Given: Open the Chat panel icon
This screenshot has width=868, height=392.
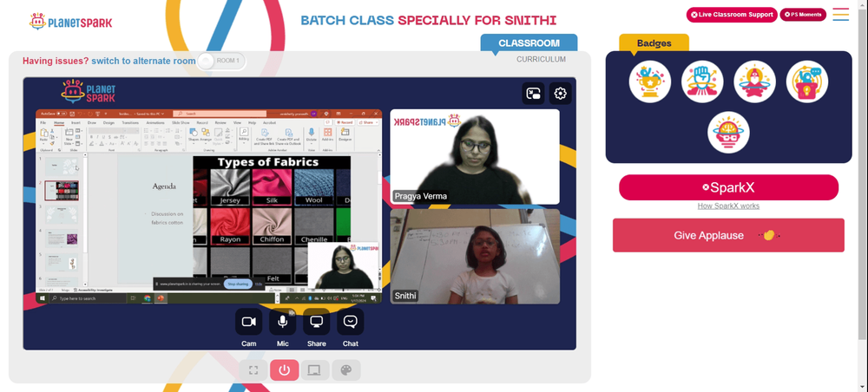Looking at the screenshot, I should pyautogui.click(x=351, y=322).
